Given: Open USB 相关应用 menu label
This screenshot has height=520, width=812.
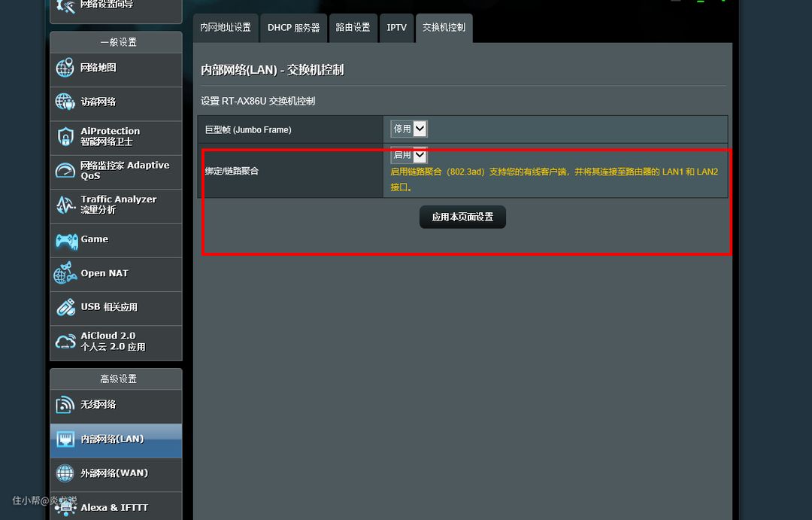Looking at the screenshot, I should [x=109, y=307].
